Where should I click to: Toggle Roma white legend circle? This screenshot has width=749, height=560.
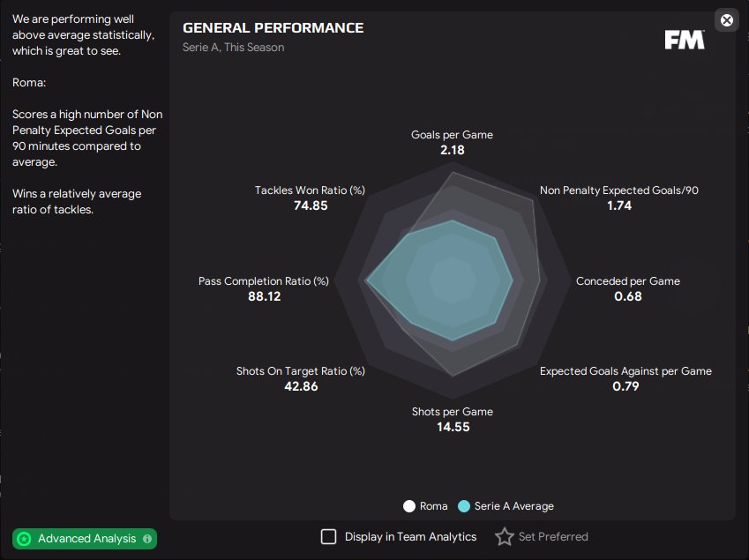pos(409,506)
